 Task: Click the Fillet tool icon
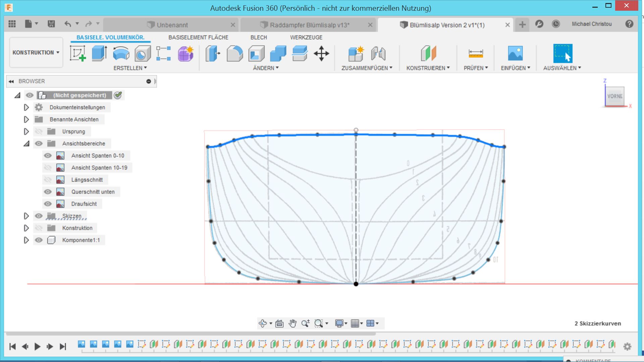coord(234,53)
